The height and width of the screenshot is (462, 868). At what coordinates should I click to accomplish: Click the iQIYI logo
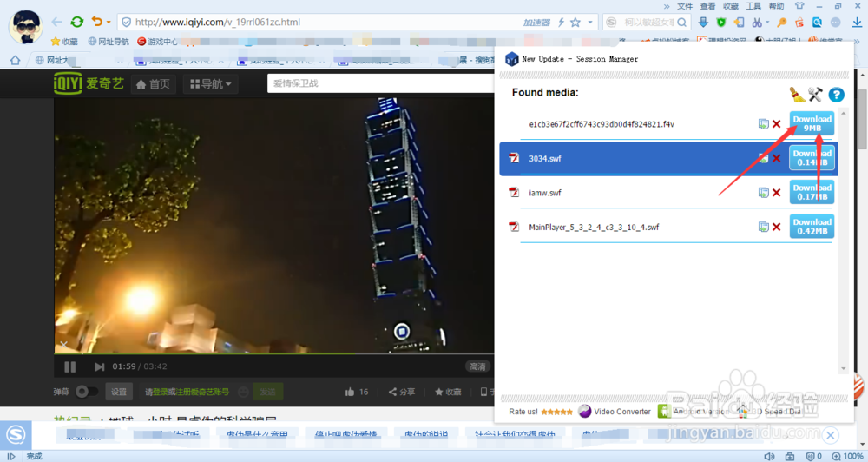[x=89, y=83]
